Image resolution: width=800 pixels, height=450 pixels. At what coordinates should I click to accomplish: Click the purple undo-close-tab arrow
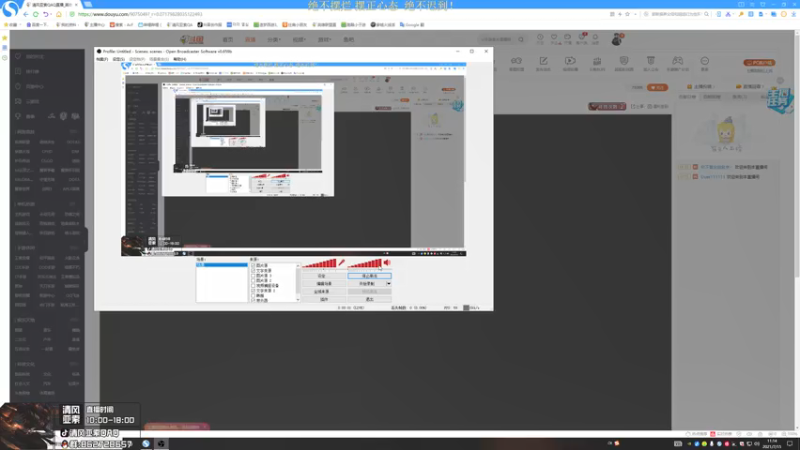46,14
